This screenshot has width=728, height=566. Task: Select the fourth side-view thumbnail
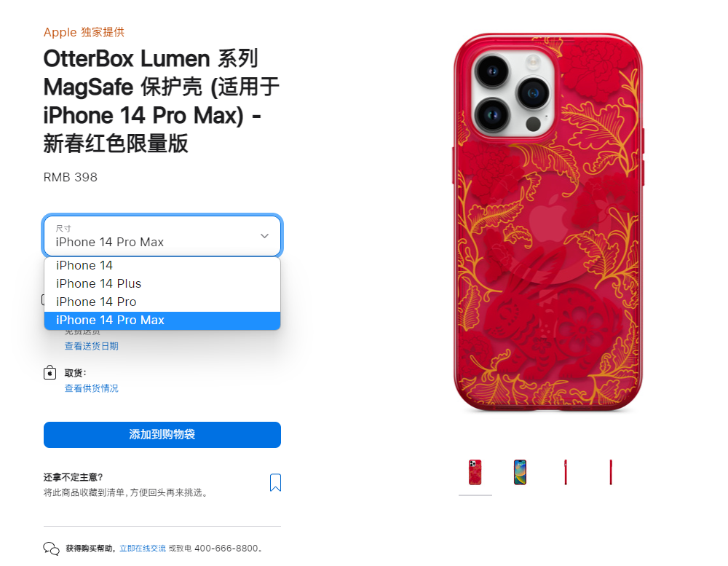pos(611,472)
